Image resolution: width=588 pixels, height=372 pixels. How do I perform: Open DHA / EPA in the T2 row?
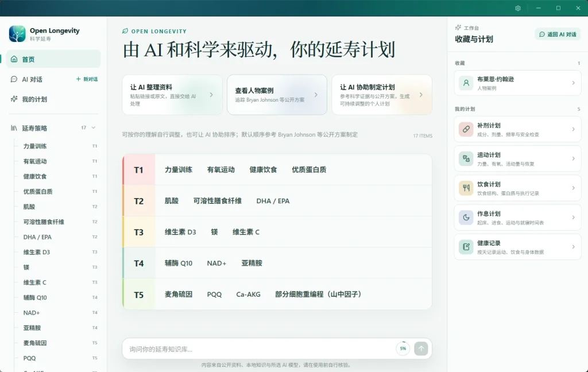pos(273,201)
